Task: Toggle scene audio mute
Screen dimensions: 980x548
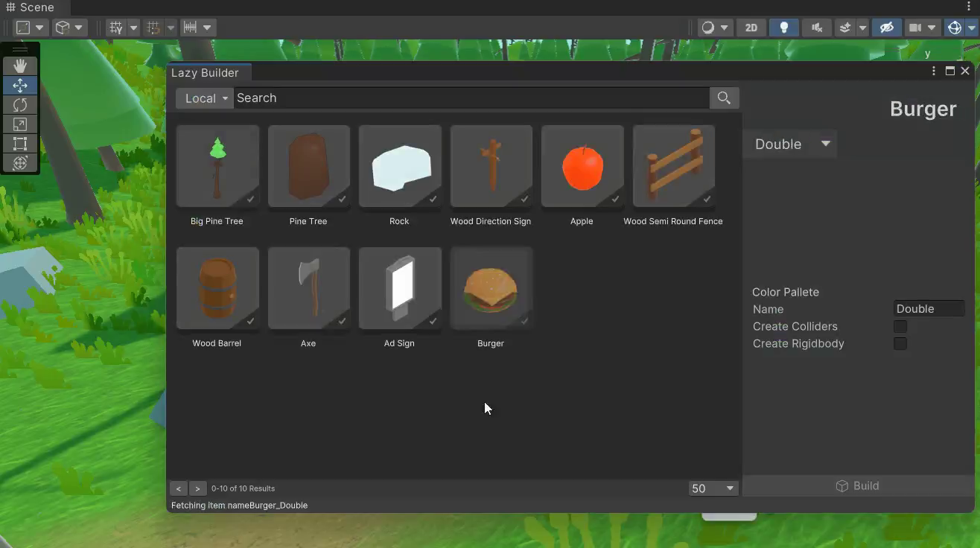Action: 817,28
